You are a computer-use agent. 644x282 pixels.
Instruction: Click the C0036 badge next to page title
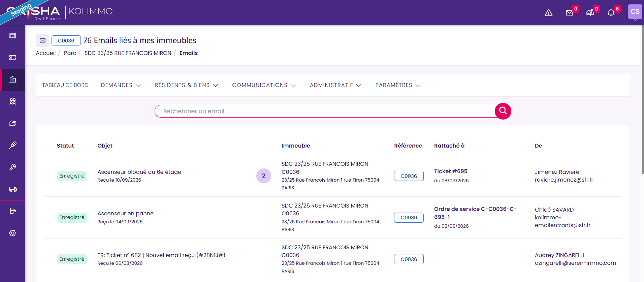[x=66, y=40]
